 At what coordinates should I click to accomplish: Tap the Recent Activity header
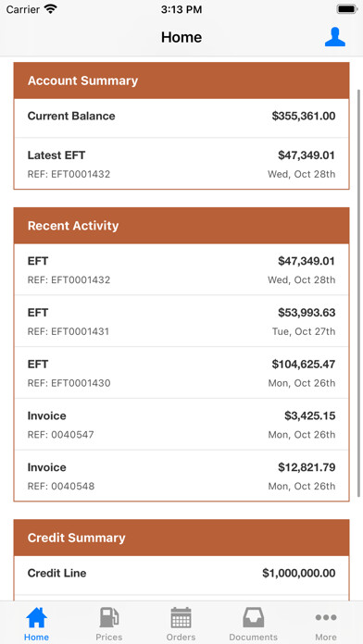tap(181, 226)
